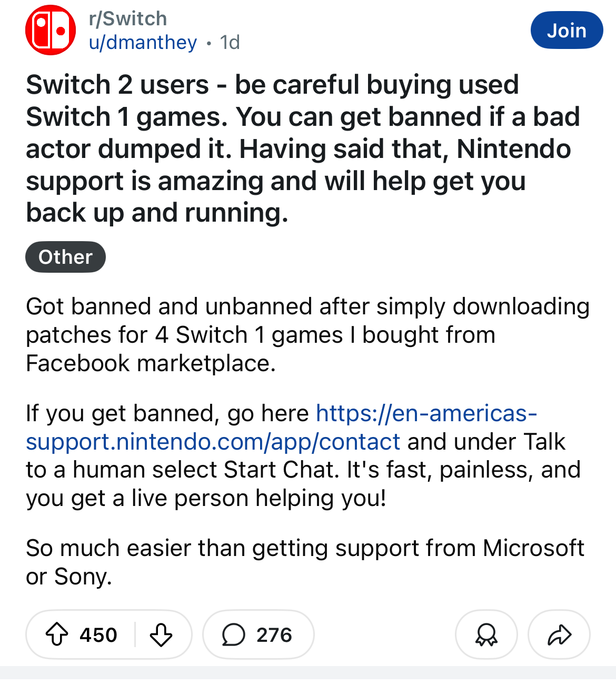
Task: Join the r/Switch community
Action: (567, 31)
